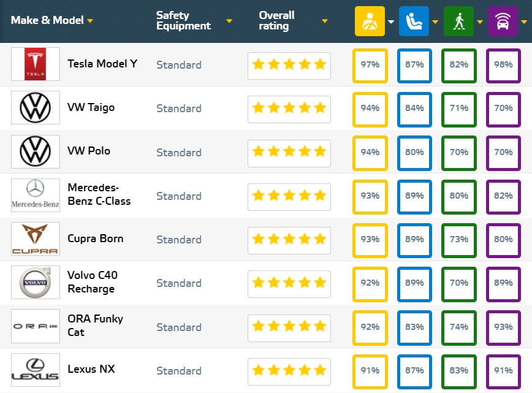Select the Make & Model column header
The height and width of the screenshot is (393, 532).
(47, 20)
